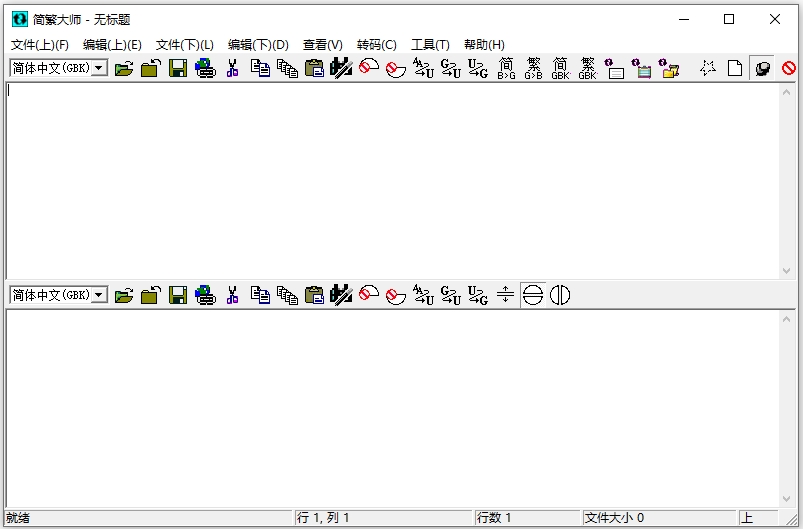Cut selection with lower toolbar scissors
This screenshot has width=803, height=529.
(x=233, y=295)
